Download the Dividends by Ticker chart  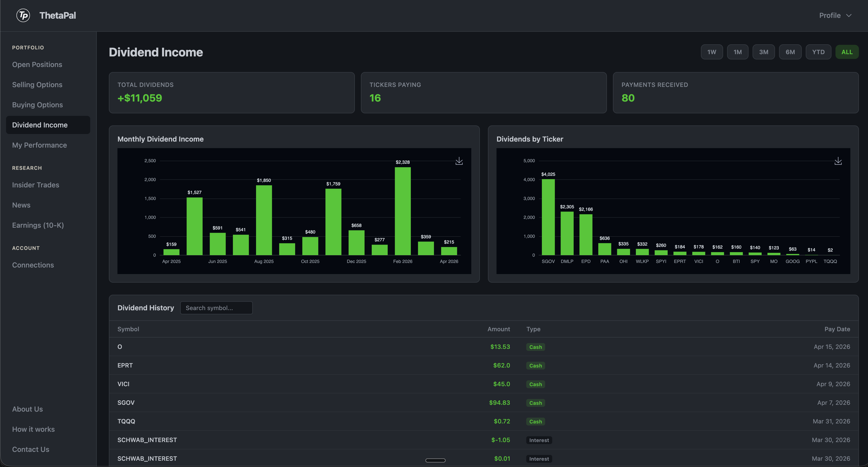[x=838, y=161]
